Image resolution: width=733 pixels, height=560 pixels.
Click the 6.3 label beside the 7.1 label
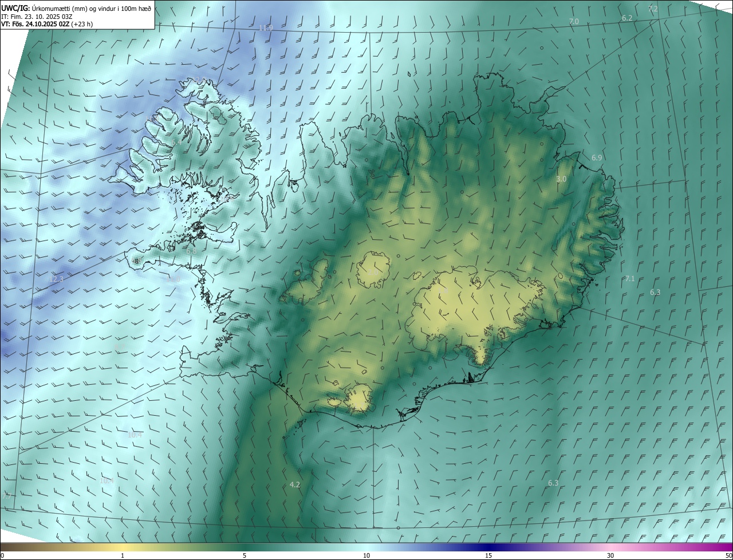point(655,293)
